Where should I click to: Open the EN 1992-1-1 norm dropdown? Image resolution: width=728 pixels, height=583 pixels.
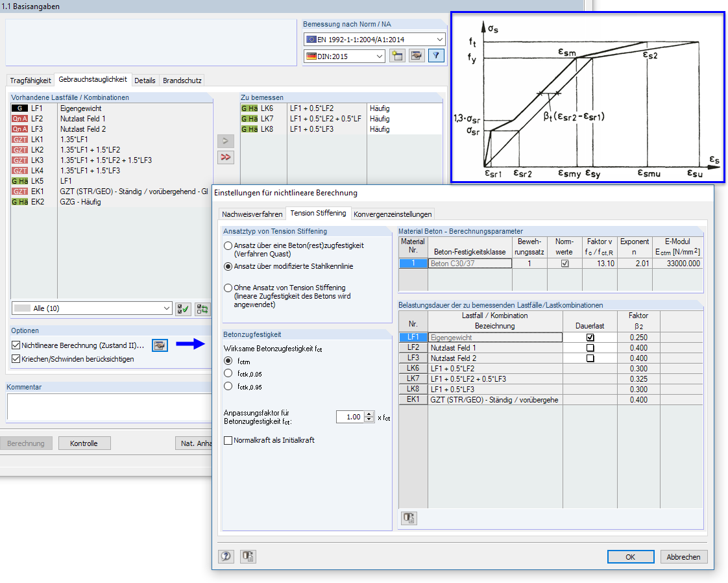pos(439,40)
